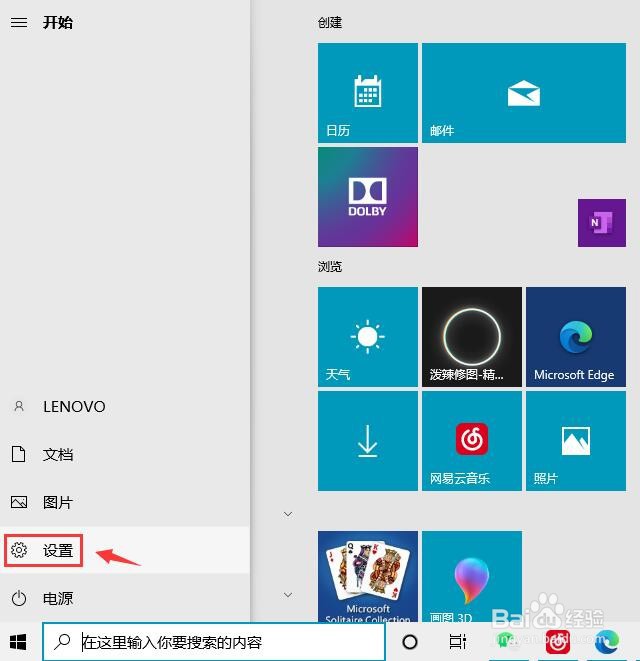Viewport: 640px width, 661px height.
Task: Open WeChat from the taskbar
Action: [506, 642]
